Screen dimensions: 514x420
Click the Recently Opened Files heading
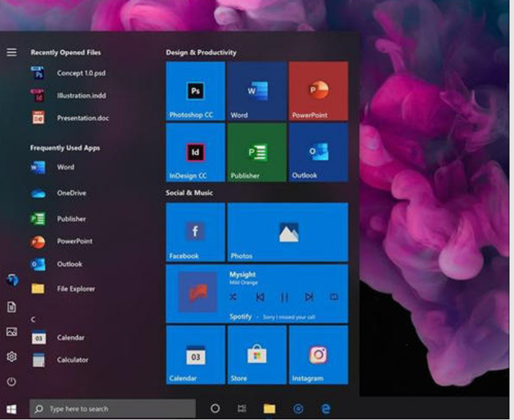pyautogui.click(x=66, y=52)
